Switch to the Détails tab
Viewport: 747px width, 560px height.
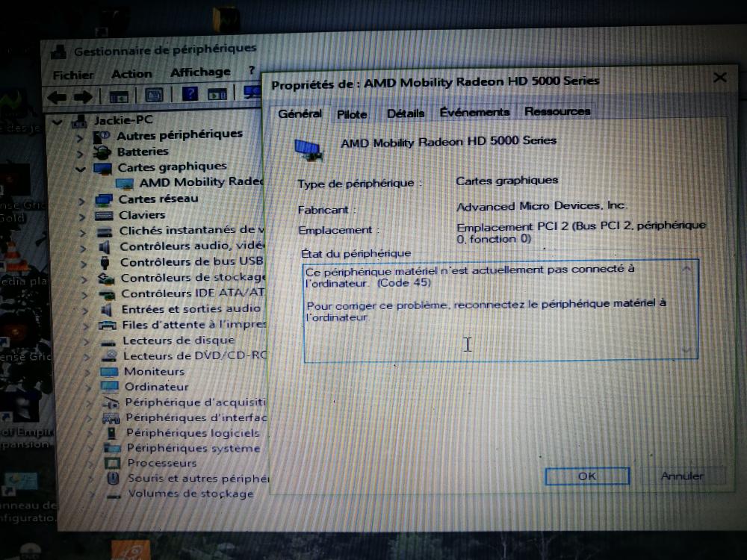click(406, 113)
